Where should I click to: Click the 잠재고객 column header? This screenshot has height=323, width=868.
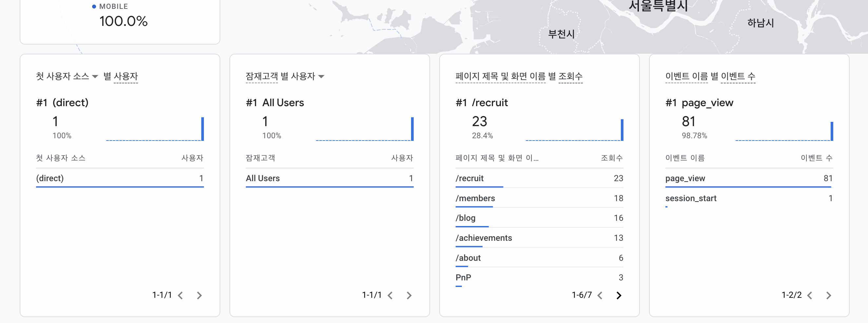[260, 158]
